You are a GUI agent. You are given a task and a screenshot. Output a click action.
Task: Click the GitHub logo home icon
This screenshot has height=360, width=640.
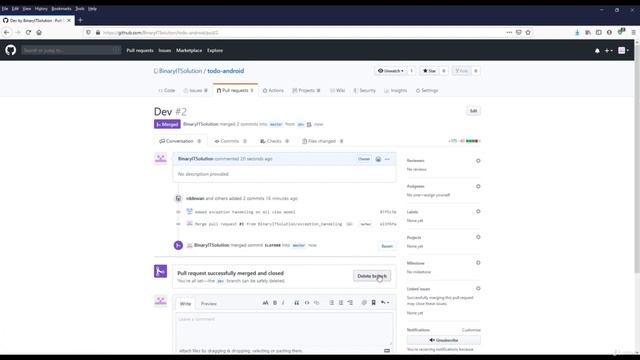pyautogui.click(x=11, y=50)
